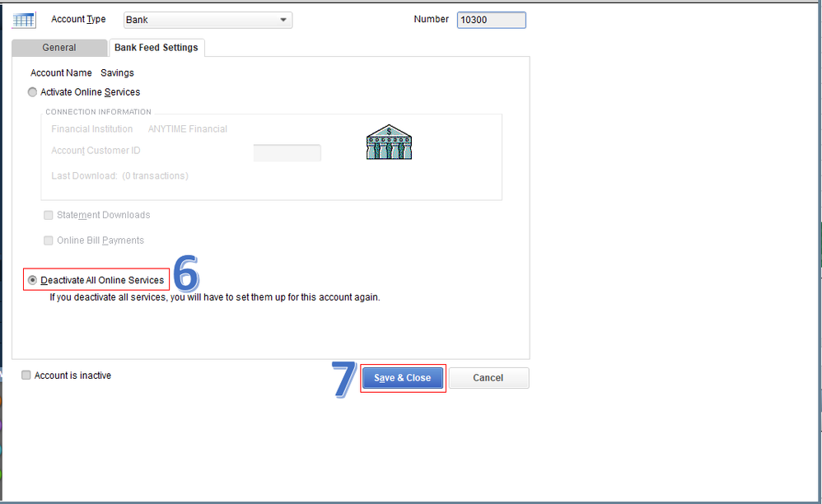
Task: Click into the account Number field
Action: 491,20
